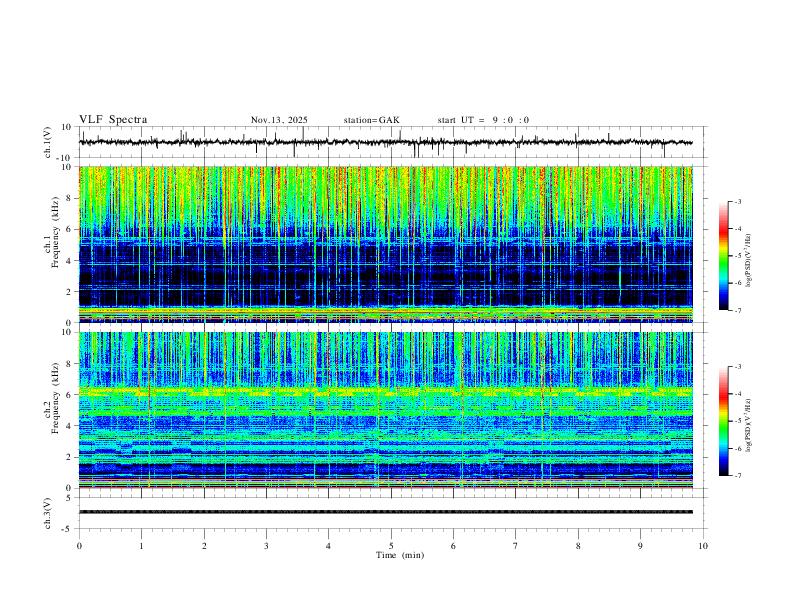Click time axis tick label "8"

click(x=578, y=546)
